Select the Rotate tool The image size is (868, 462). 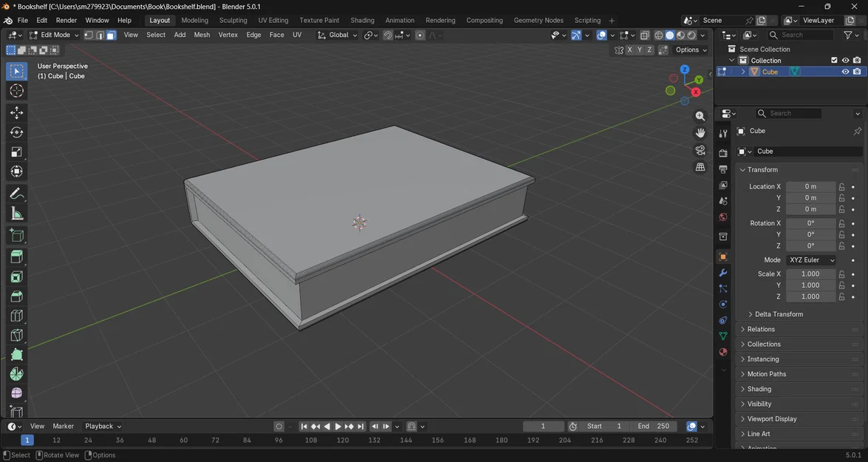pyautogui.click(x=16, y=132)
